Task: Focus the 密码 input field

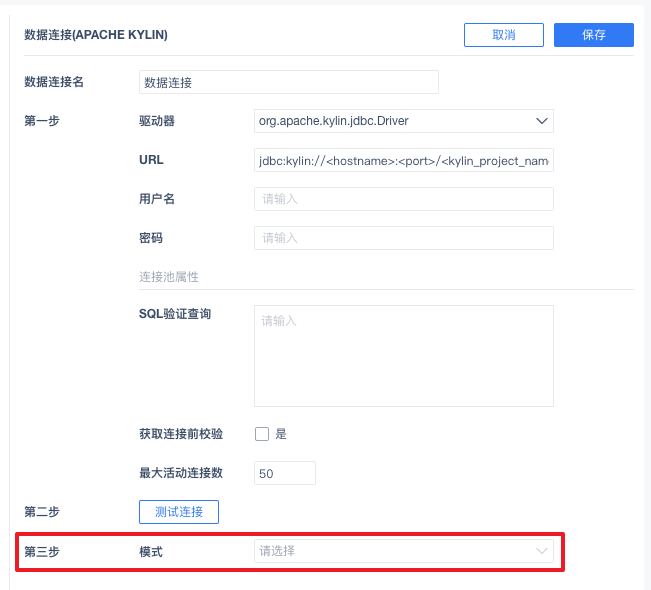Action: pos(404,238)
